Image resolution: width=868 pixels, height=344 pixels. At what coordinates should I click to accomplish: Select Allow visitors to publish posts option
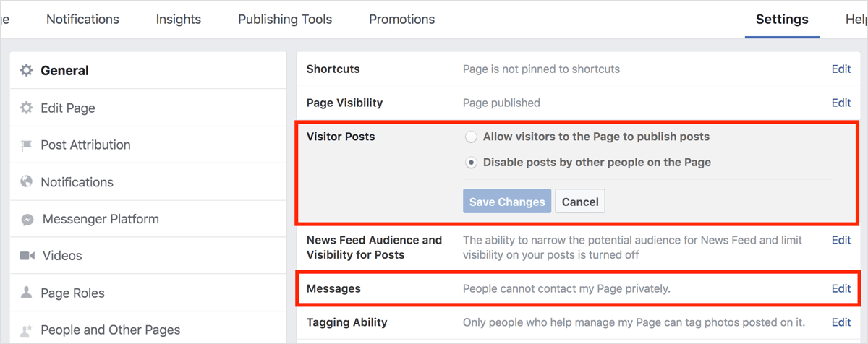point(471,137)
